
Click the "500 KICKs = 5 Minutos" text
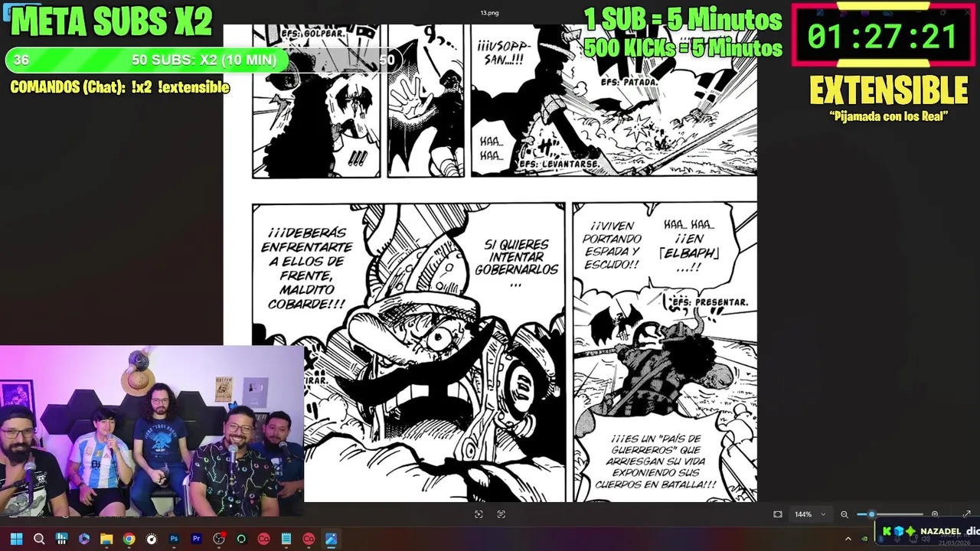click(683, 47)
